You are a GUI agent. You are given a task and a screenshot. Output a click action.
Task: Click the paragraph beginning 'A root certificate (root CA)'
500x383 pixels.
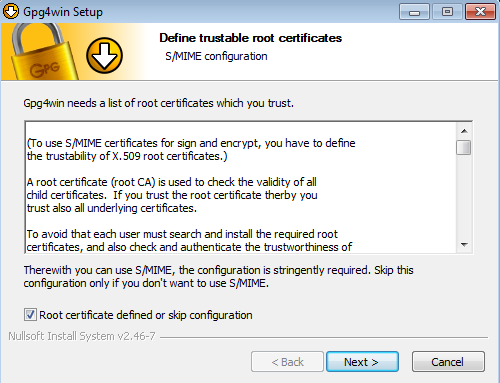[x=172, y=195]
